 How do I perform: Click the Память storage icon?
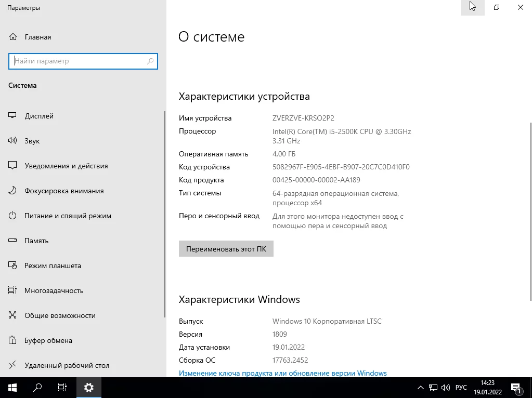(x=12, y=241)
